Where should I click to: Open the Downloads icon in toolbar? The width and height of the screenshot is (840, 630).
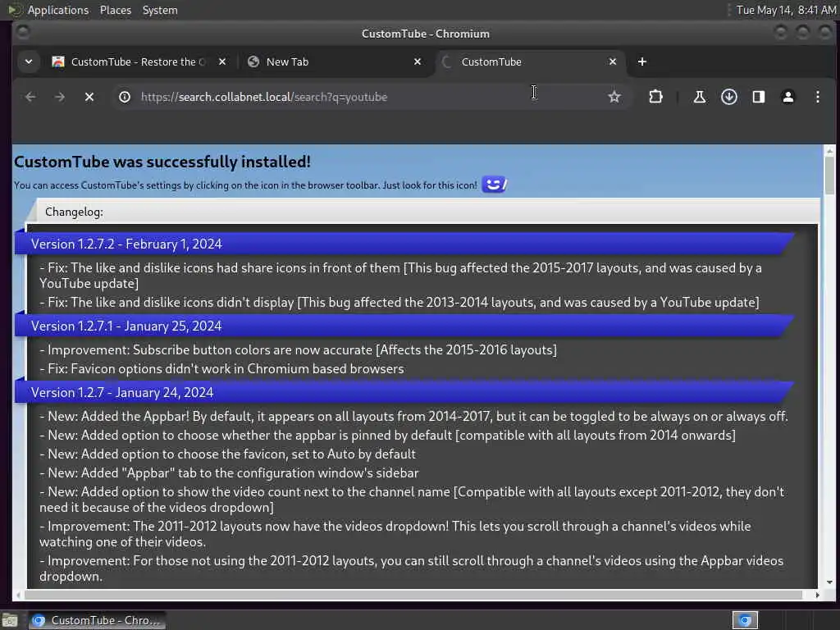click(728, 97)
